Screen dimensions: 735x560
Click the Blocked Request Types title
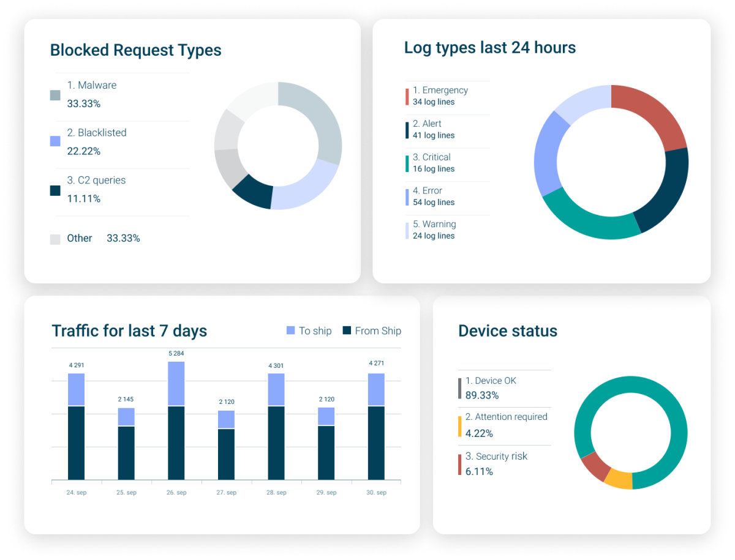[135, 50]
